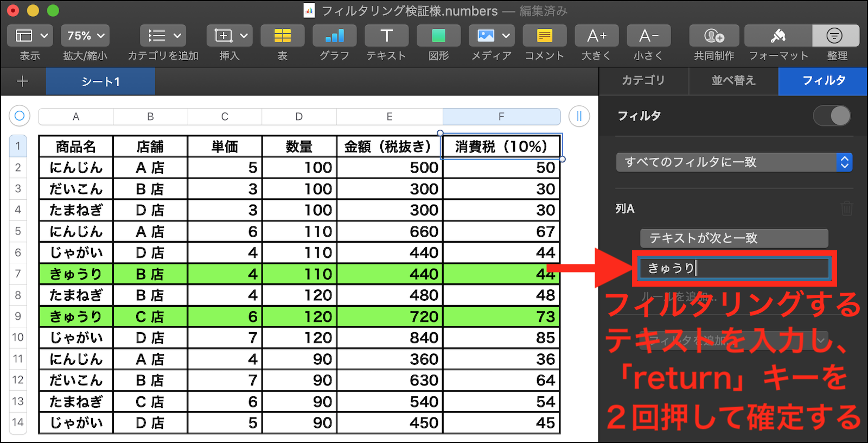
Task: Click the Organize (整理) toolbar icon
Action: coord(835,36)
